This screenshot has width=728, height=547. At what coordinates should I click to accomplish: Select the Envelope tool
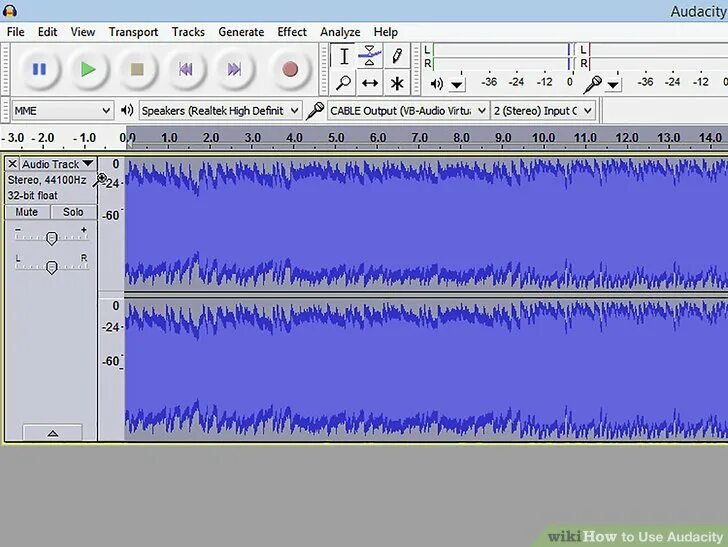[370, 56]
